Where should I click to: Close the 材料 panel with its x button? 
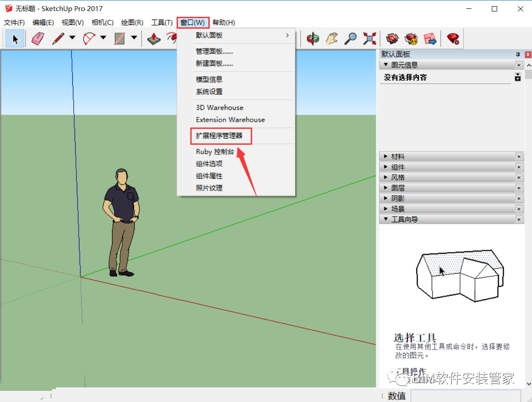519,157
